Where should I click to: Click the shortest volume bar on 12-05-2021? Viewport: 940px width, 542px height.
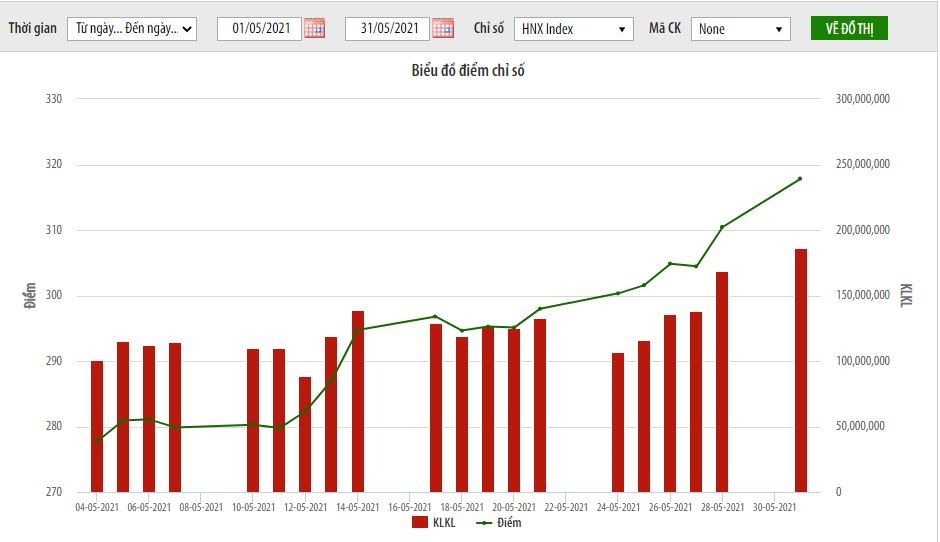(305, 435)
